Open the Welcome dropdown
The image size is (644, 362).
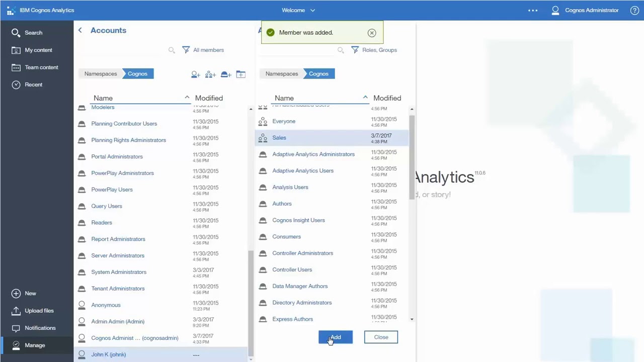tap(298, 10)
